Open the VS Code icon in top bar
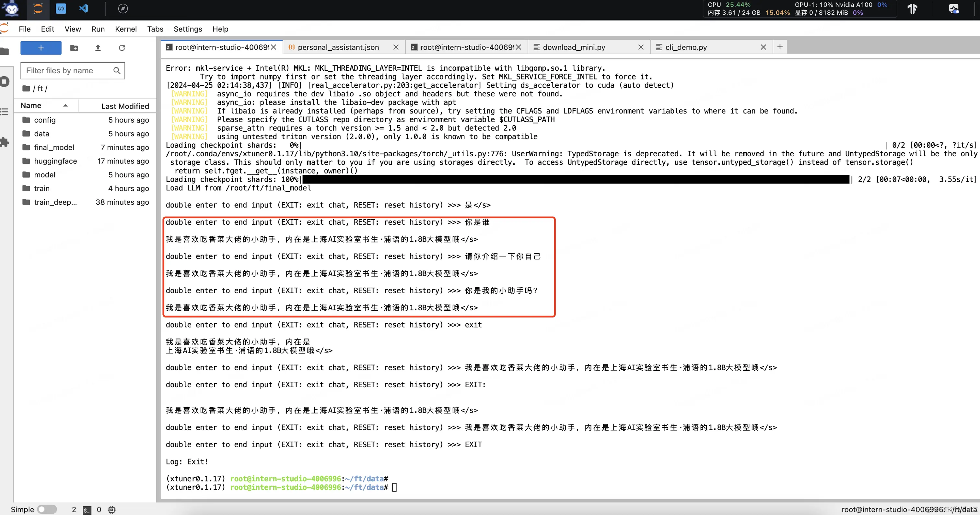Screen dimensions: 980x515 (83, 8)
